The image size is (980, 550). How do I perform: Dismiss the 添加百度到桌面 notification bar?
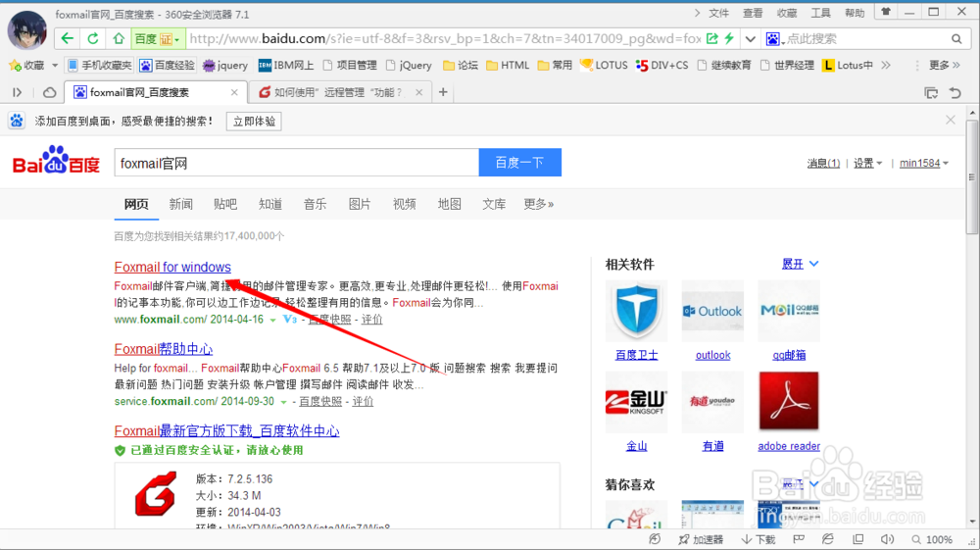[x=951, y=120]
